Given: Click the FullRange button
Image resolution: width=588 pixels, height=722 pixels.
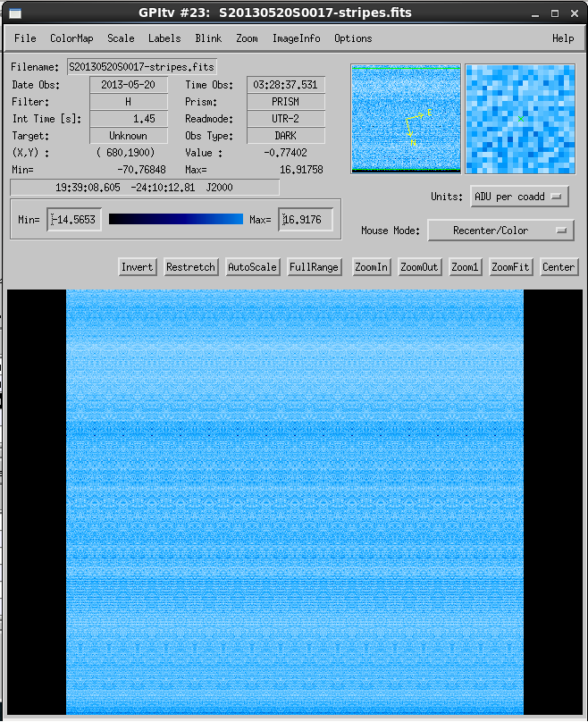Looking at the screenshot, I should [314, 267].
